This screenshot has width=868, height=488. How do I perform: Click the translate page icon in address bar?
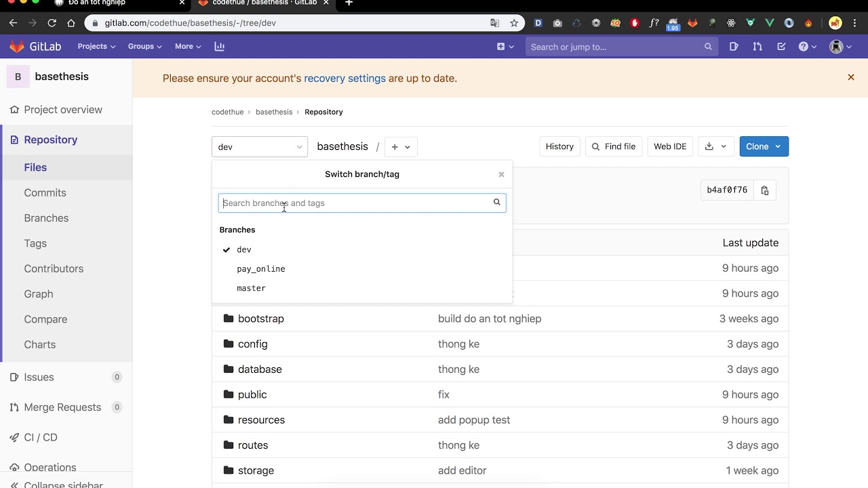click(x=495, y=23)
